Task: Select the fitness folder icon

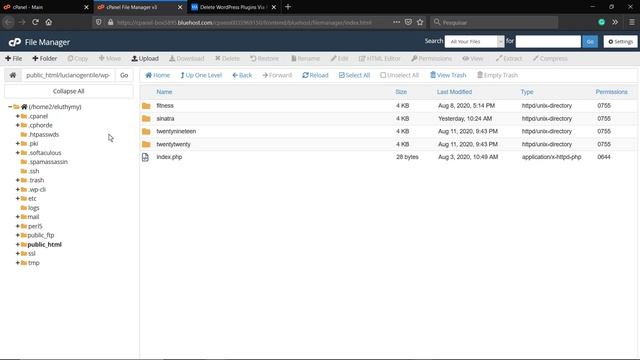Action: [x=146, y=106]
